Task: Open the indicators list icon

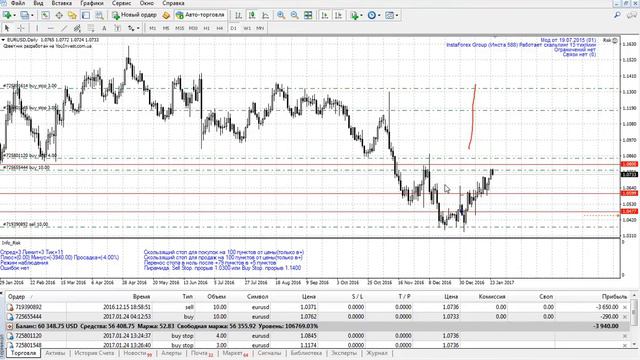Action: [354, 15]
